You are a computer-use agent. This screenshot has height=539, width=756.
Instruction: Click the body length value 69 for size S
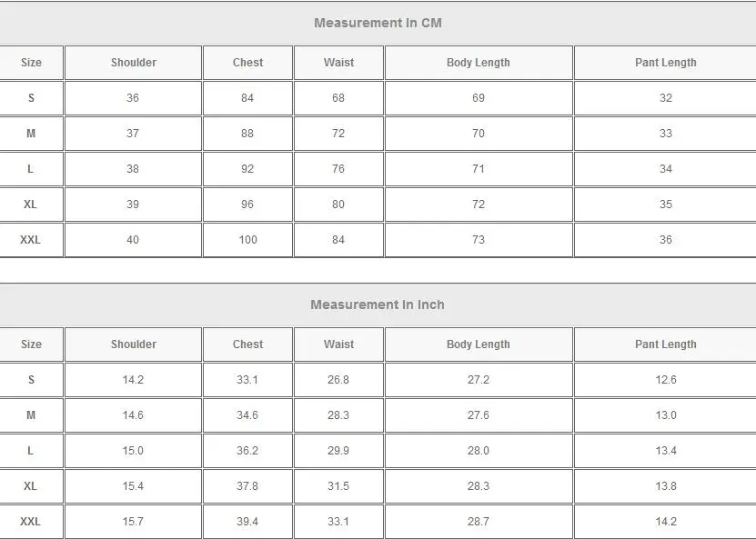(x=479, y=98)
